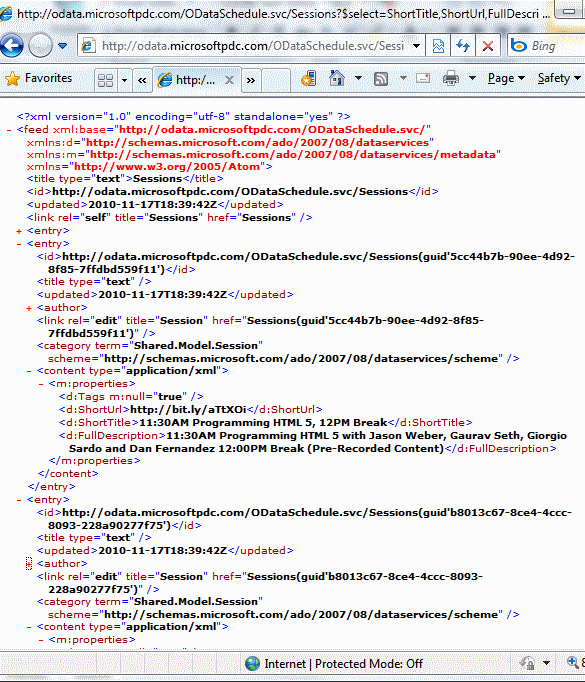Screen dimensions: 585x682
Task: Collapse the entry with guid b8013c67
Action: (x=19, y=500)
